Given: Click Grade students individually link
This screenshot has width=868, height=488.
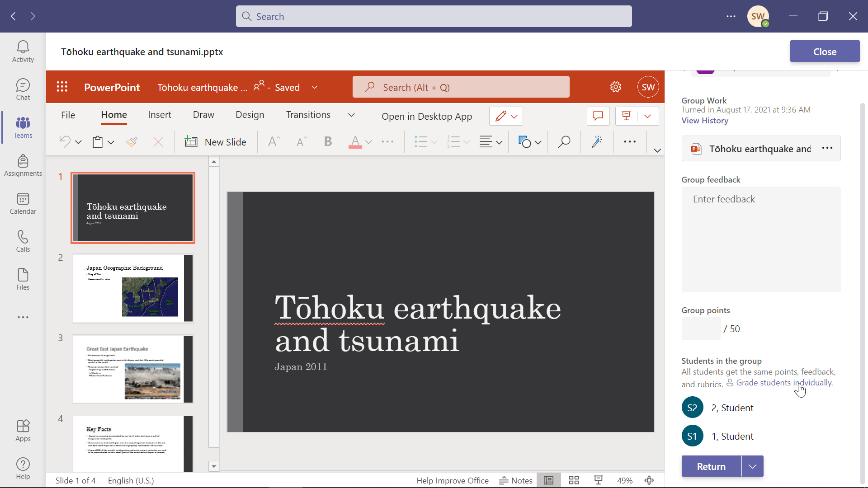Looking at the screenshot, I should [x=783, y=383].
